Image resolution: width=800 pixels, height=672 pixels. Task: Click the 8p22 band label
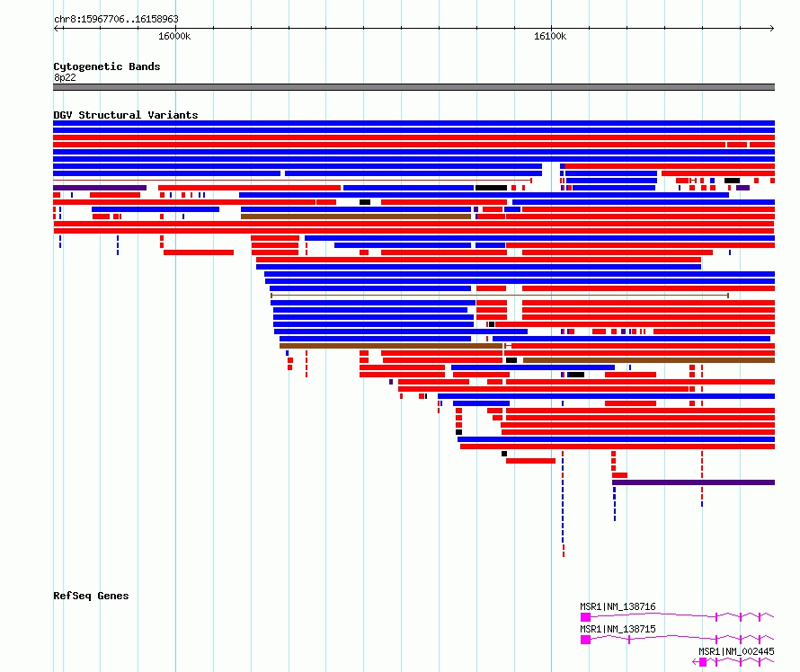click(65, 77)
